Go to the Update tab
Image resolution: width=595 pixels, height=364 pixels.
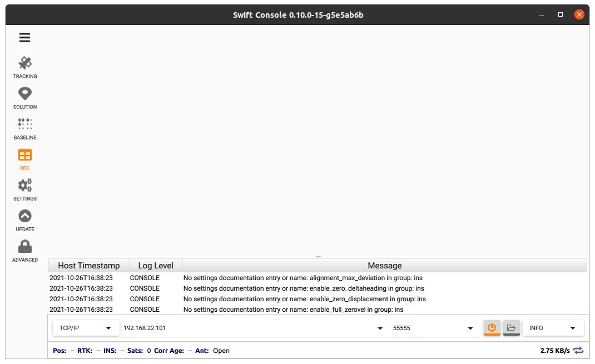[24, 221]
